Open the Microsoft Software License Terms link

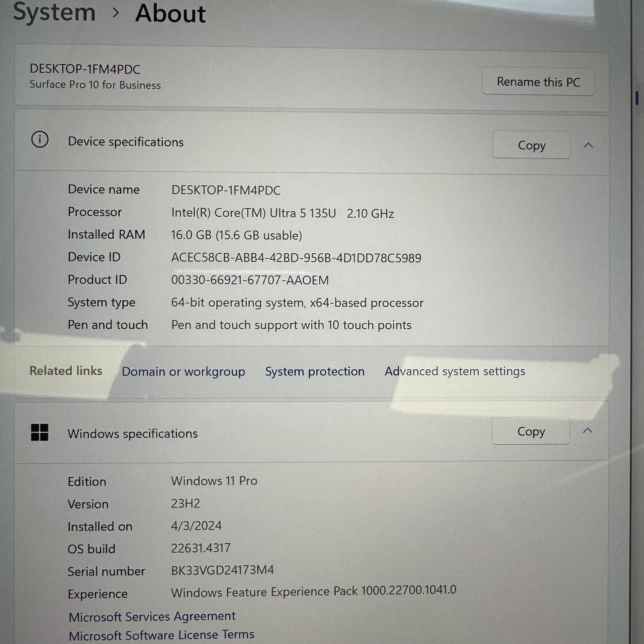[x=161, y=635]
